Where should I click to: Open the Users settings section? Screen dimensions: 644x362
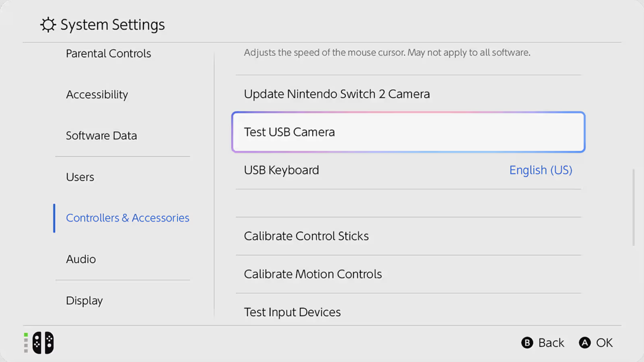pos(80,177)
